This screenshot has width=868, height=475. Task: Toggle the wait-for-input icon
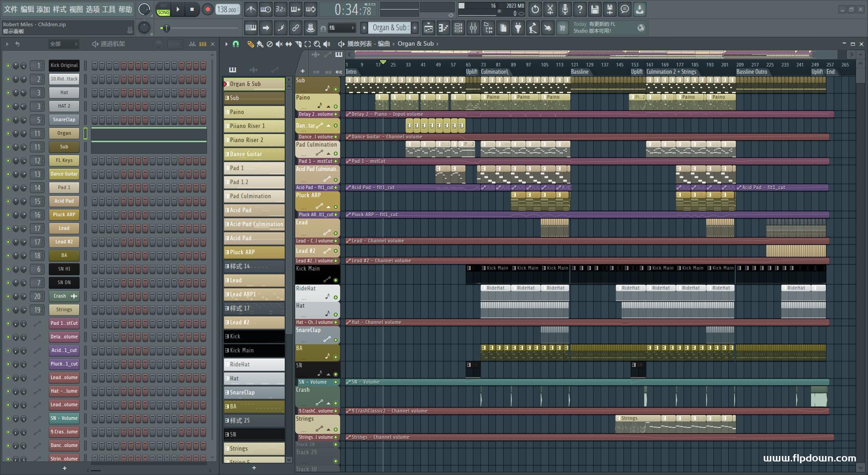point(265,9)
